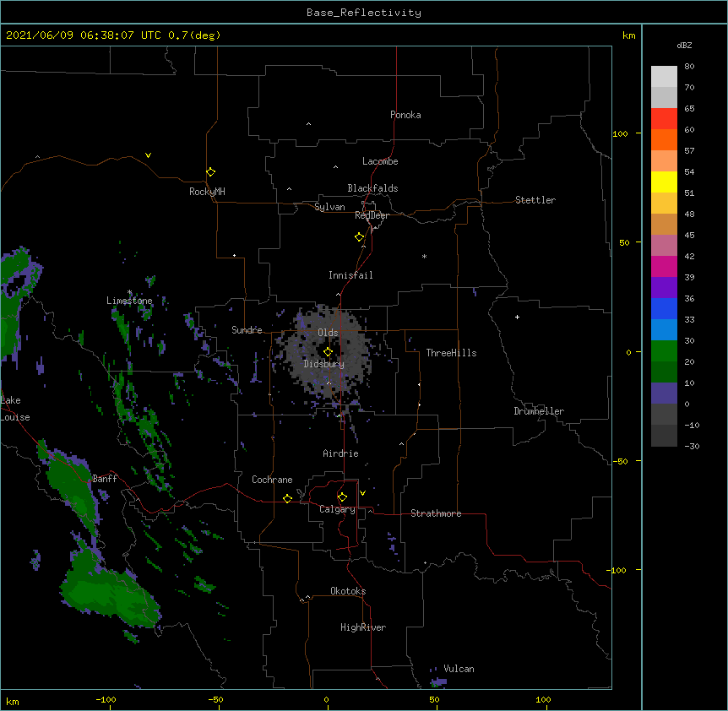
Task: Click the 2021/06/09 06:38:07 UTC timestamp
Action: pos(84,35)
